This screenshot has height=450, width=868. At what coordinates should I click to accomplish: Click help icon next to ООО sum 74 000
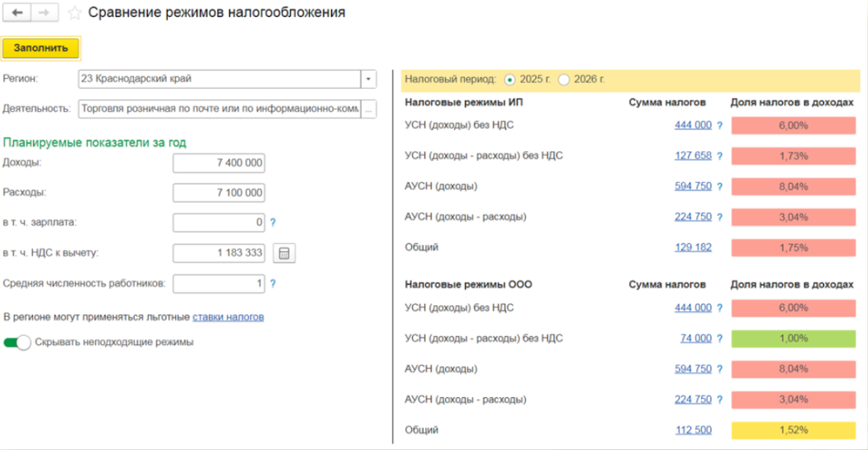coord(719,338)
